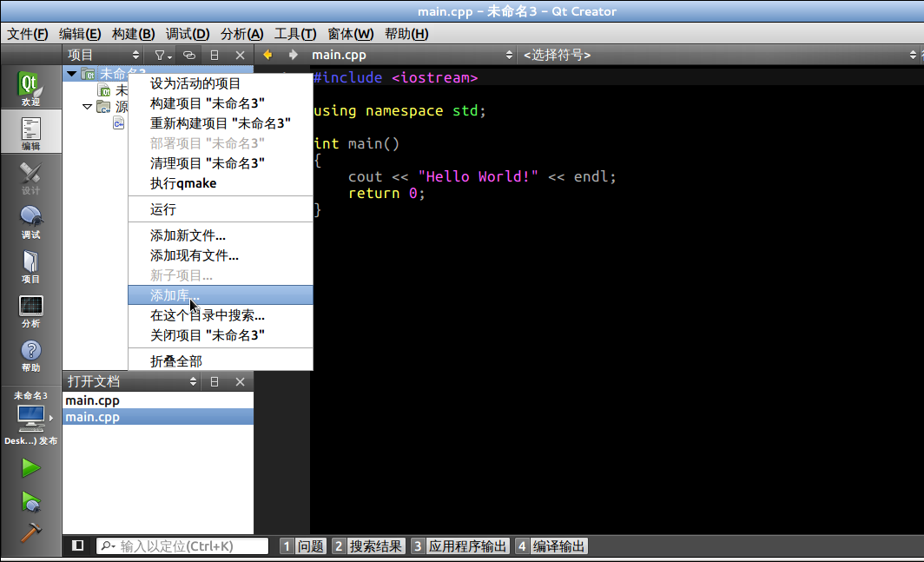Choose 折叠全部 from context menu
The height and width of the screenshot is (562, 924).
pos(221,360)
